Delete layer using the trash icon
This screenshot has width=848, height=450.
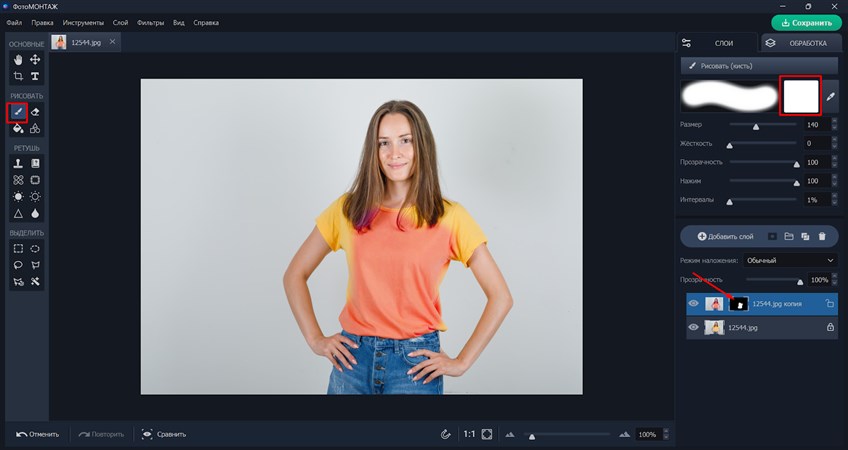click(822, 236)
